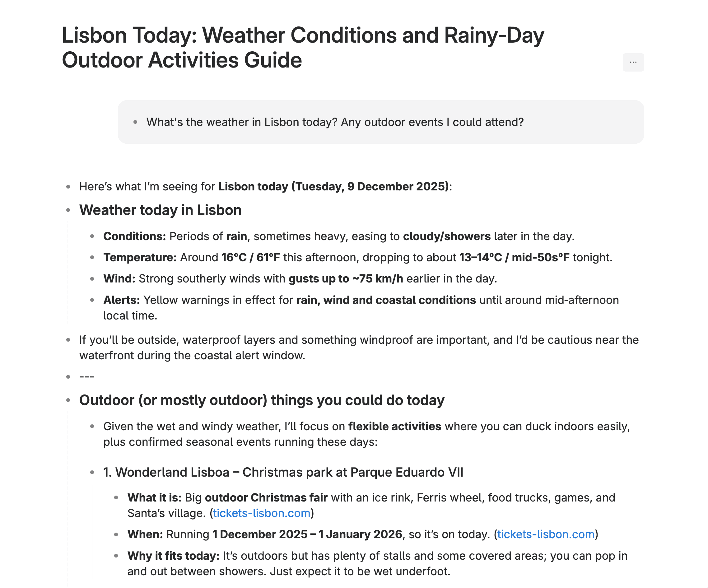This screenshot has height=588, width=708.
Task: Open first tickets-lisbon.com link after Santa's village
Action: coord(261,513)
